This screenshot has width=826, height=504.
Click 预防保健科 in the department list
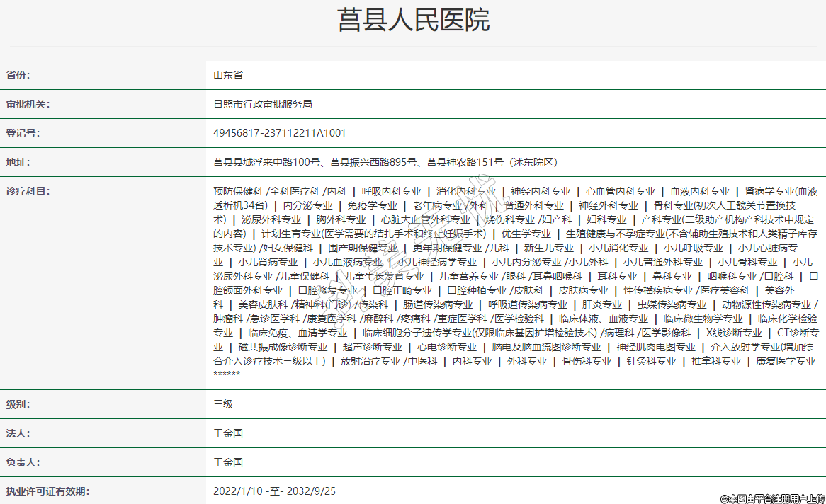click(238, 191)
